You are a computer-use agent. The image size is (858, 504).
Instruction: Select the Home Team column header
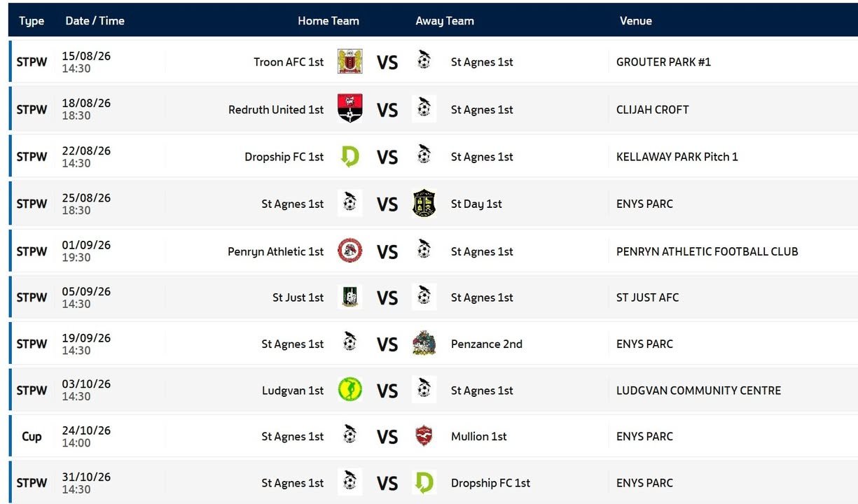[x=328, y=21]
